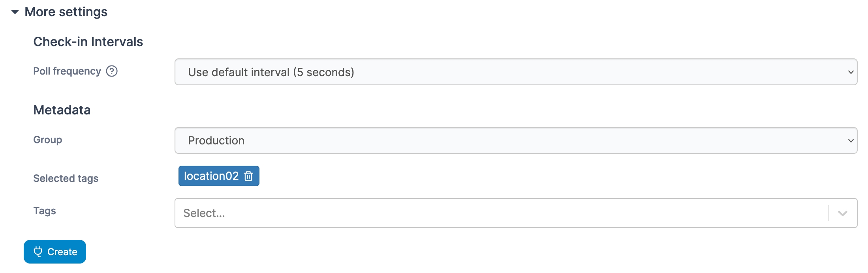Click the Tags field vertical separator
Image resolution: width=868 pixels, height=273 pixels.
828,213
